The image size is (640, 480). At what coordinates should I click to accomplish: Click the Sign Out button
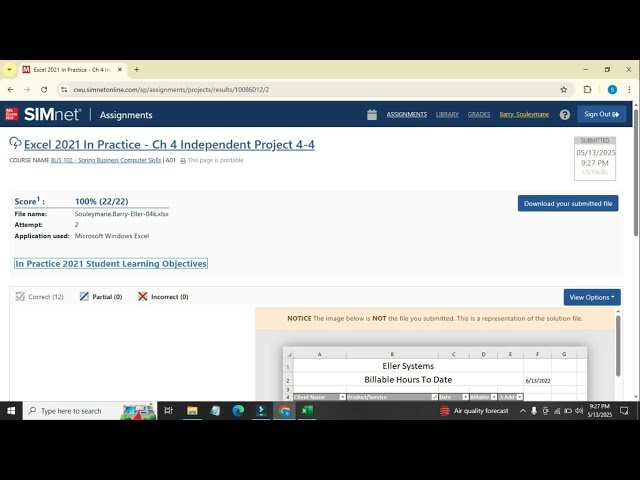602,114
